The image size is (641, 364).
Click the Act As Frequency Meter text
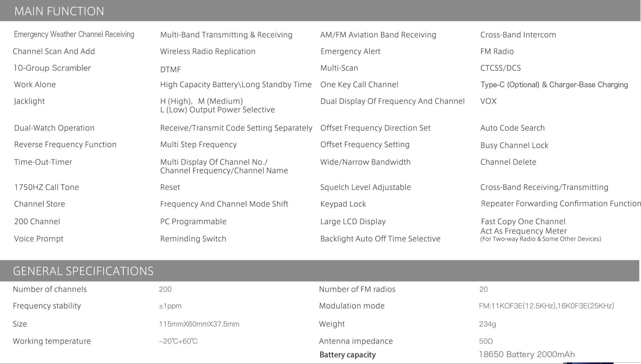click(523, 231)
